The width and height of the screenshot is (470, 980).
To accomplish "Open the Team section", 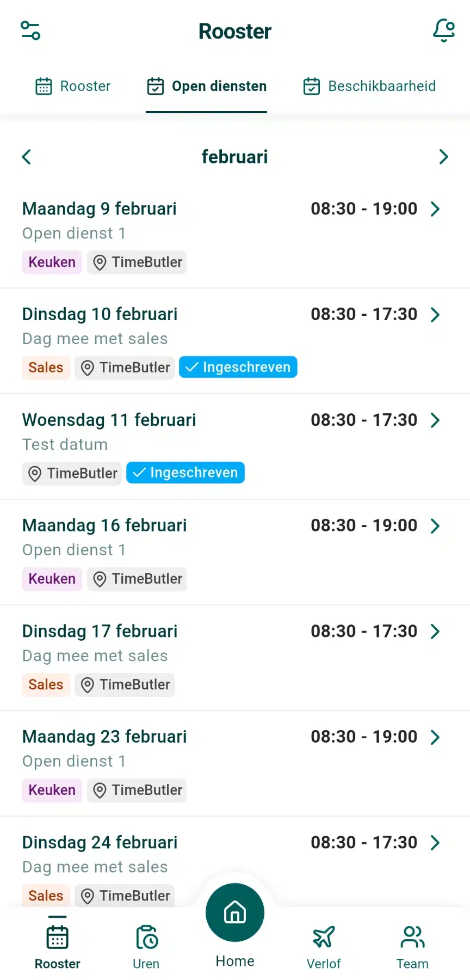I will pos(412,947).
